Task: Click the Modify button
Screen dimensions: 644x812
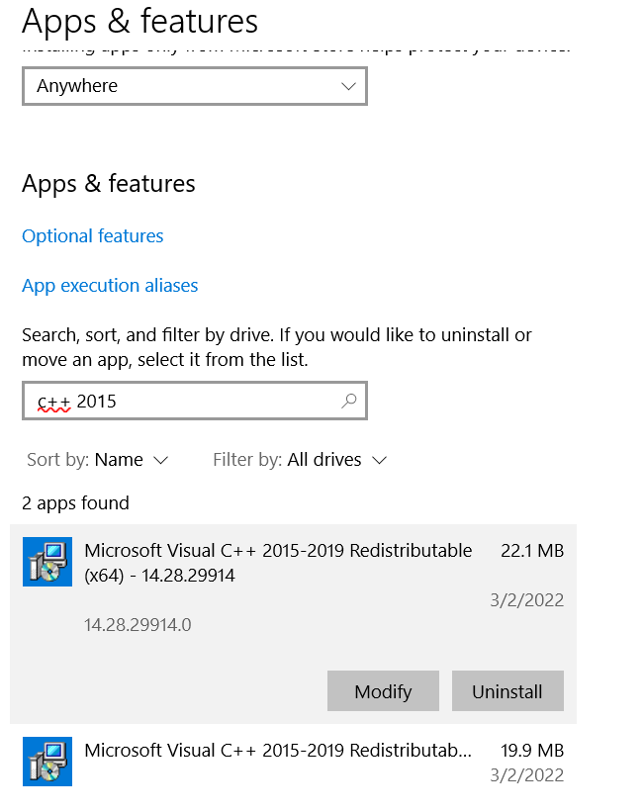Action: coord(383,690)
